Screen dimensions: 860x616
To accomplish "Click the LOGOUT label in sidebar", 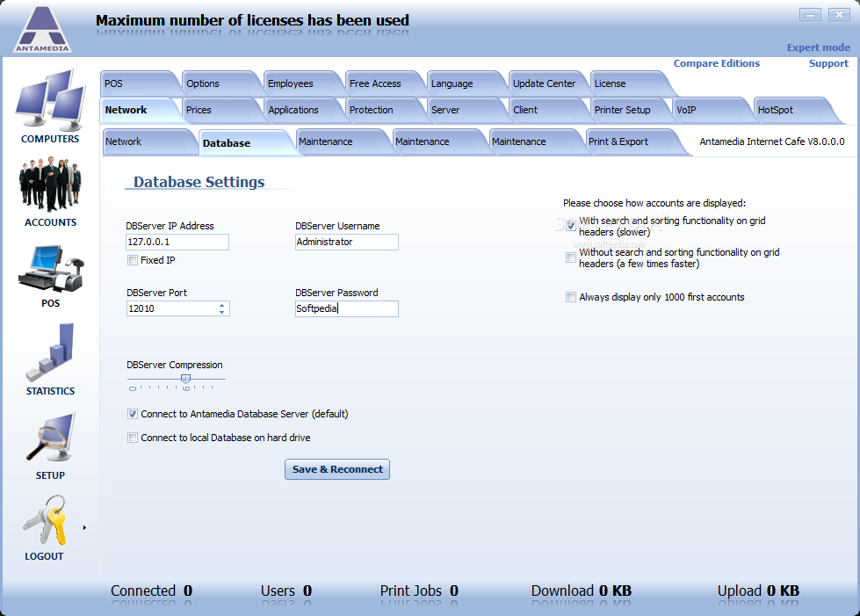I will pos(44,556).
